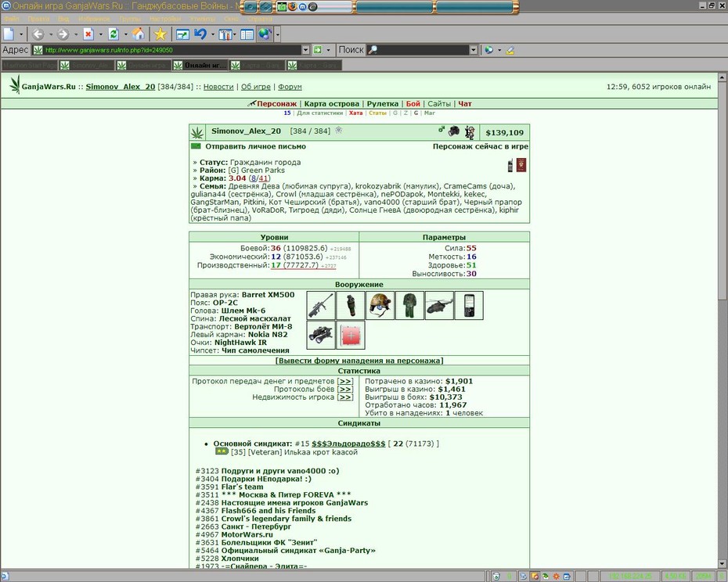
Task: Click the New page toolbar icon
Action: click(9, 34)
